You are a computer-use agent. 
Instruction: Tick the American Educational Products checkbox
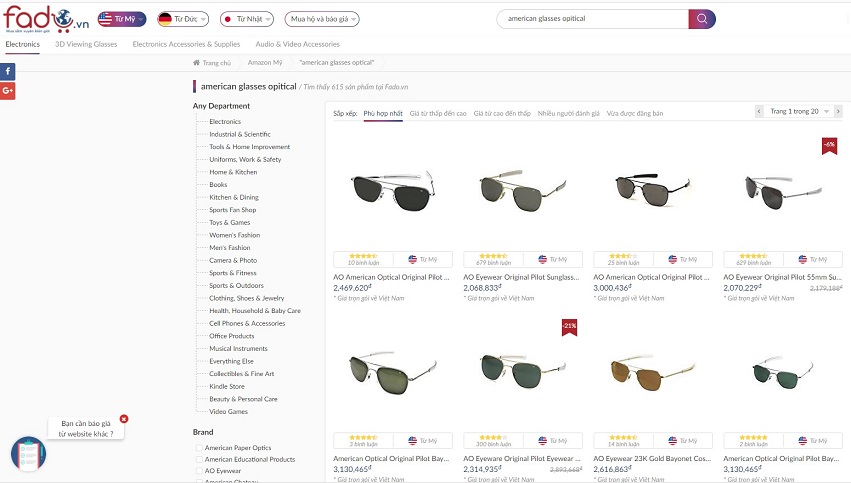[x=199, y=459]
